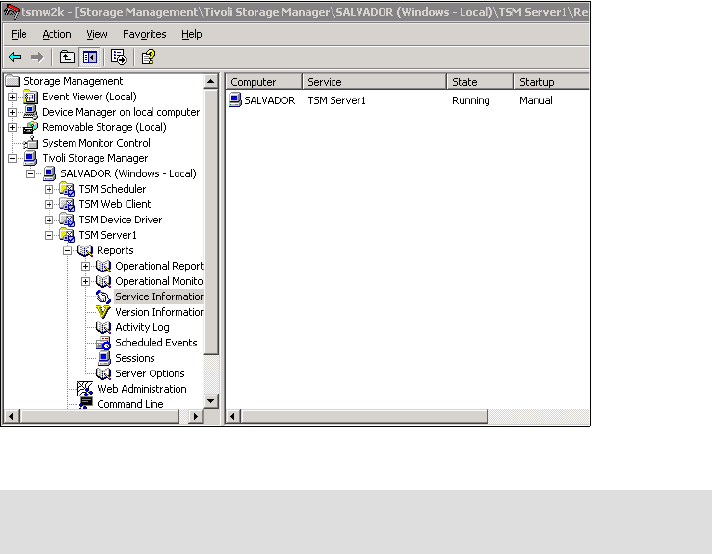Click the Service Information icon

[104, 297]
